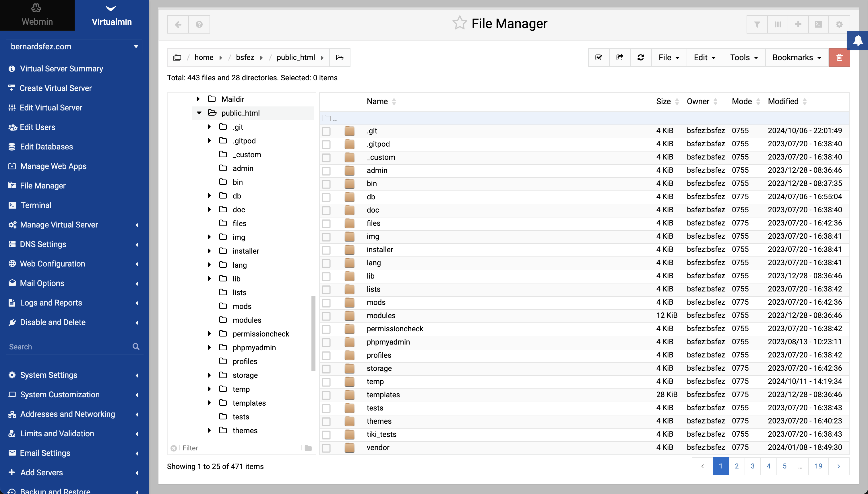This screenshot has height=494, width=868.
Task: Click the notifications bell icon
Action: [x=858, y=40]
